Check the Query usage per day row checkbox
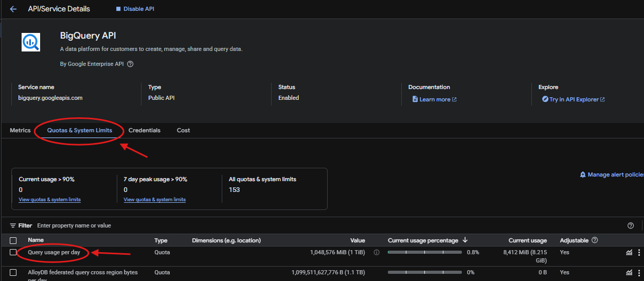Screen dimensions: 644x281 [x=13, y=253]
